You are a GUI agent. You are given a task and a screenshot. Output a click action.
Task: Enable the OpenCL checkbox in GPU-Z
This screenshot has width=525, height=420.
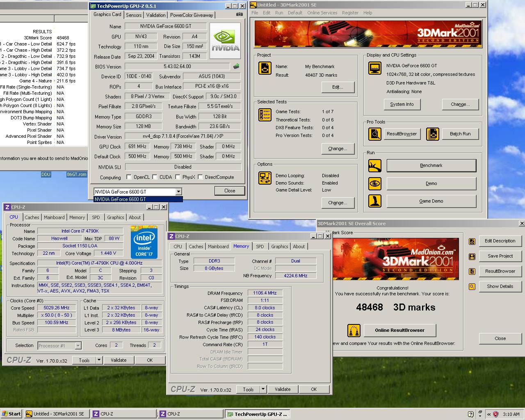[129, 177]
